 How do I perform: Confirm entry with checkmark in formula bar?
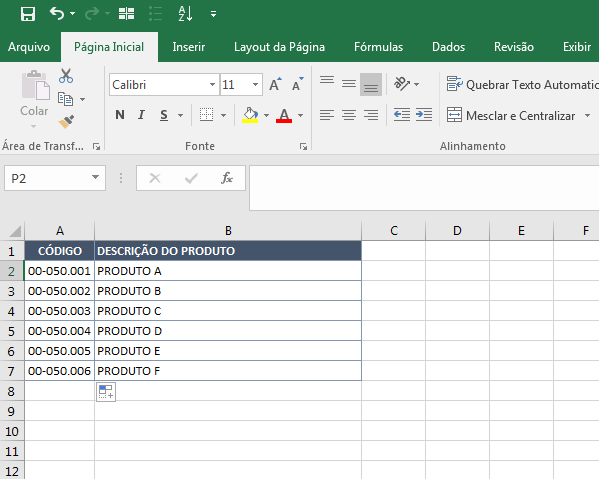click(x=191, y=178)
